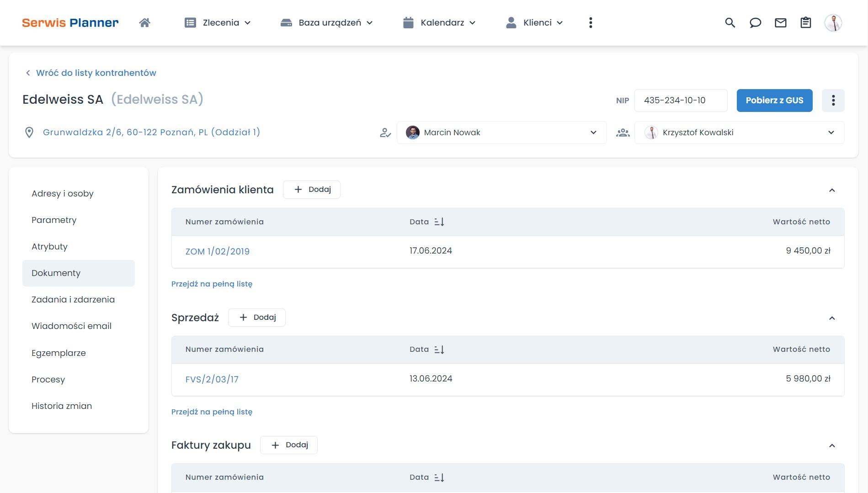Click Wartość netto header in Zamówienia klienta
Image resolution: width=868 pixels, height=493 pixels.
tap(801, 222)
